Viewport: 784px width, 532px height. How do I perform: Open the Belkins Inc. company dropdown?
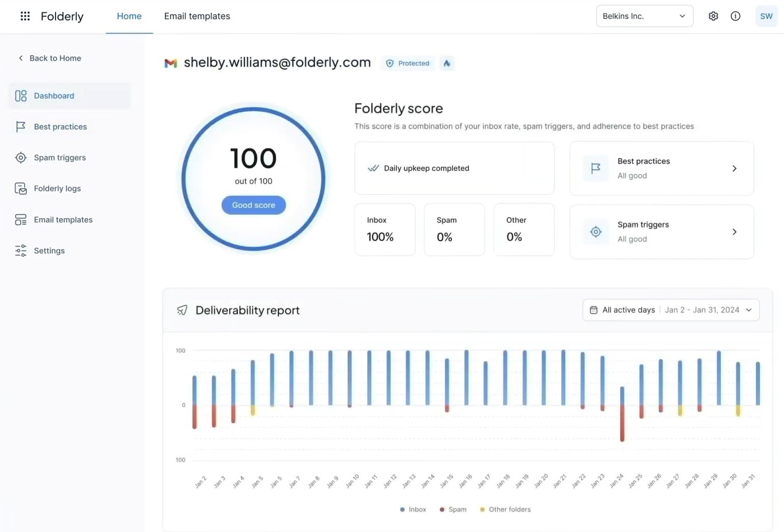(644, 16)
